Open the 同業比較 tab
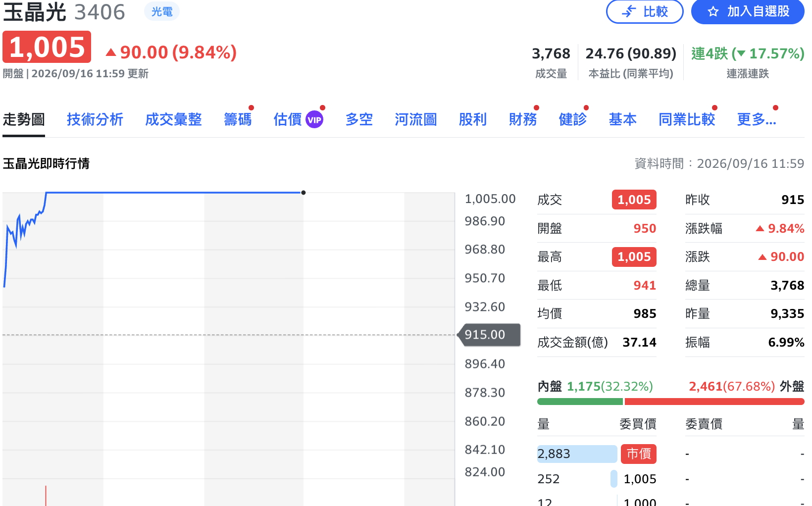The image size is (812, 506). pos(687,119)
